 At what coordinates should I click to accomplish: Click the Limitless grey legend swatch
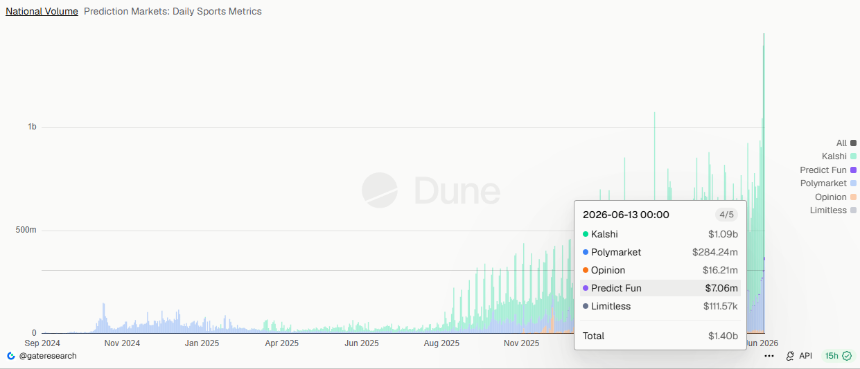pyautogui.click(x=853, y=210)
